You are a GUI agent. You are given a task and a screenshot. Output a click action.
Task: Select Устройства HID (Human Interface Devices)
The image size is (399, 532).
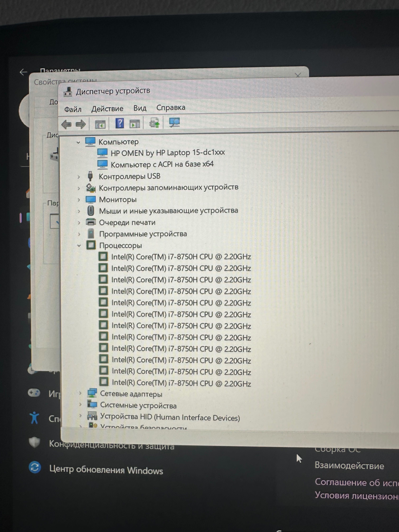[170, 417]
